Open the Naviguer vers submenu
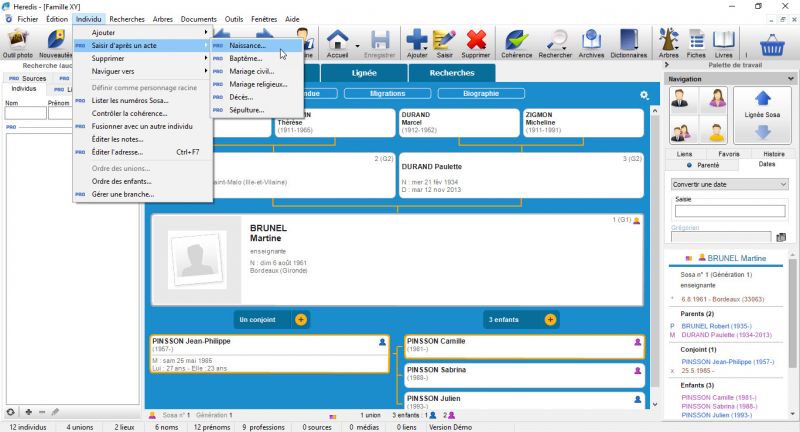Screen dimensions: 800x432 tap(143, 71)
